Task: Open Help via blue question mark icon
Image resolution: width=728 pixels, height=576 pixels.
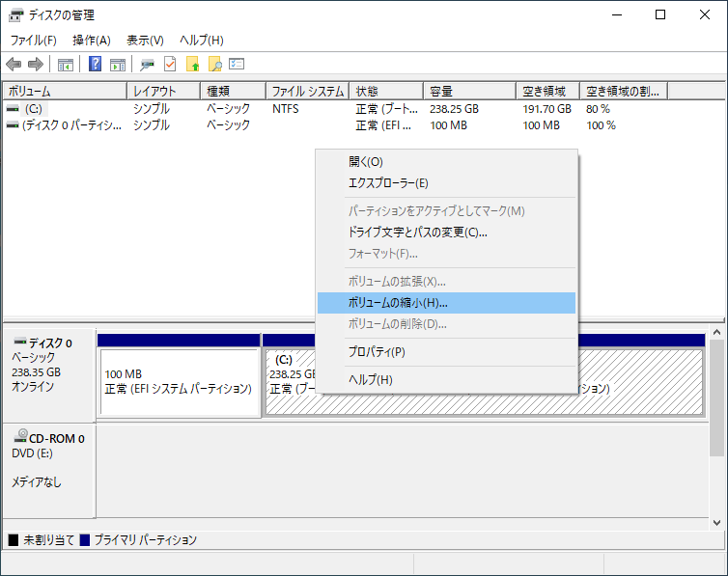Action: click(96, 65)
